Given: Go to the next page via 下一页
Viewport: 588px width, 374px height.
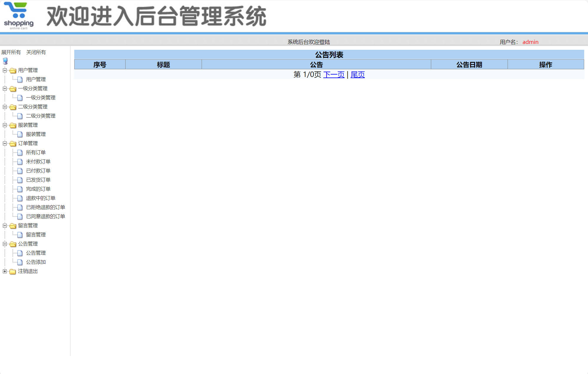Looking at the screenshot, I should [x=334, y=75].
